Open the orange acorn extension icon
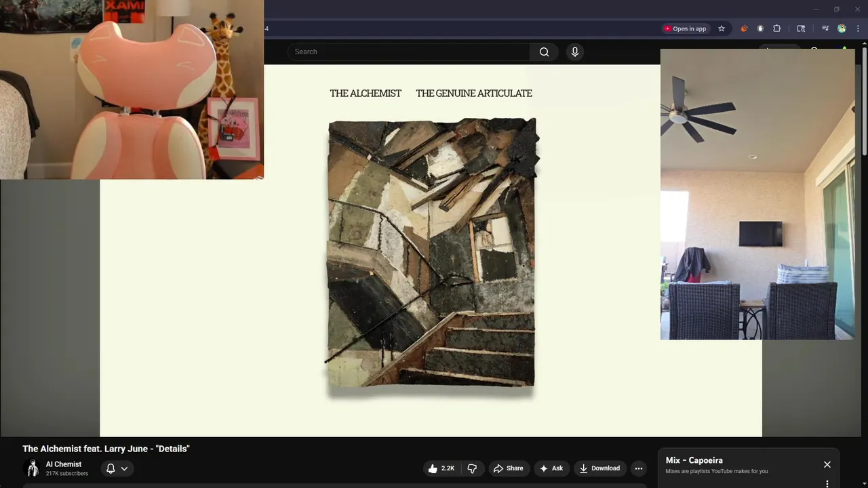Image resolution: width=868 pixels, height=488 pixels. (744, 28)
